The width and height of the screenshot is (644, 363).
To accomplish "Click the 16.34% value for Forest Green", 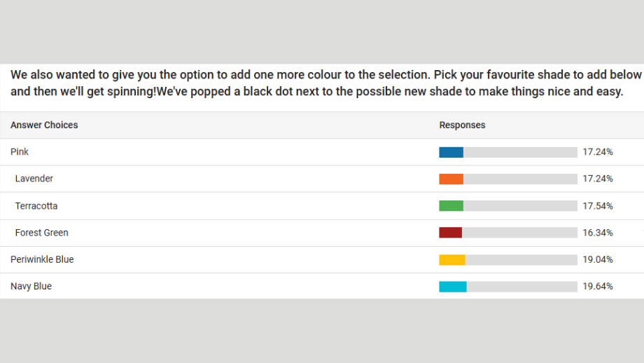I will point(598,233).
